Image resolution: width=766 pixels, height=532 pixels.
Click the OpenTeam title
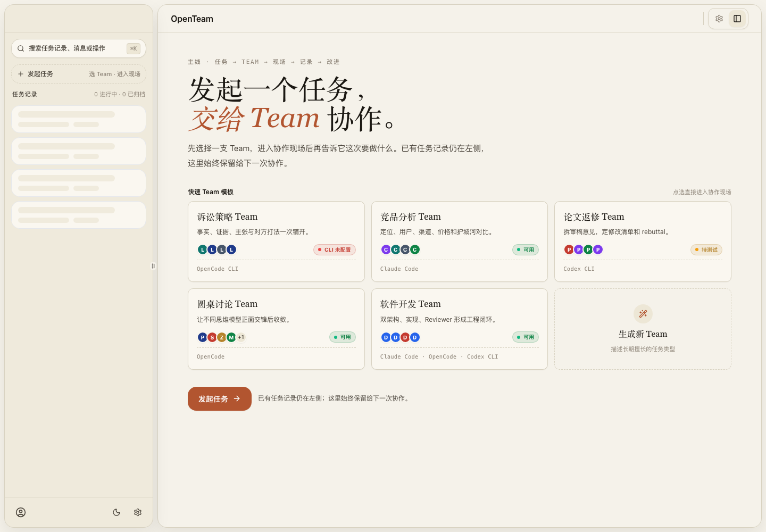(x=192, y=19)
